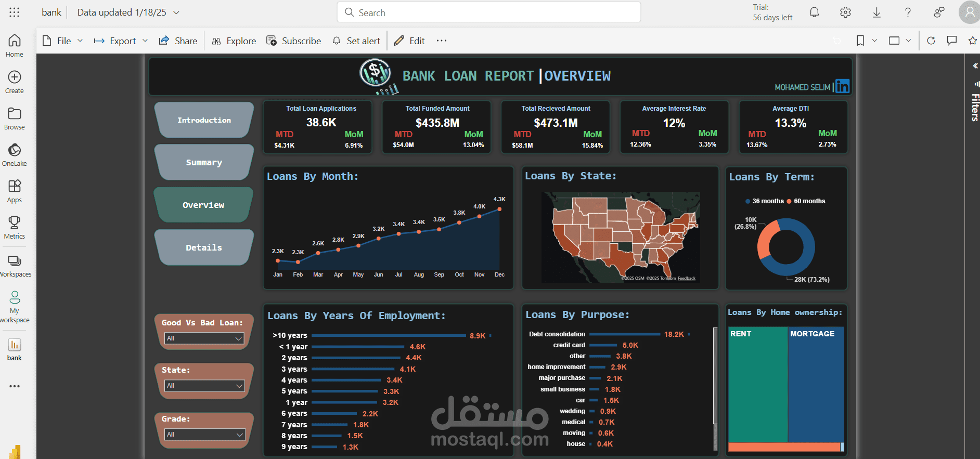The image size is (980, 459).
Task: Select the 60 months legend item
Action: pos(806,201)
